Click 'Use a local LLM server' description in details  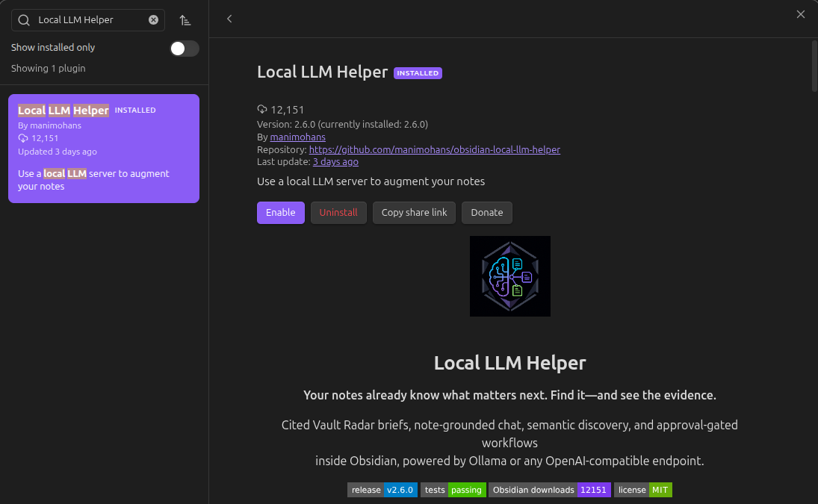(371, 181)
